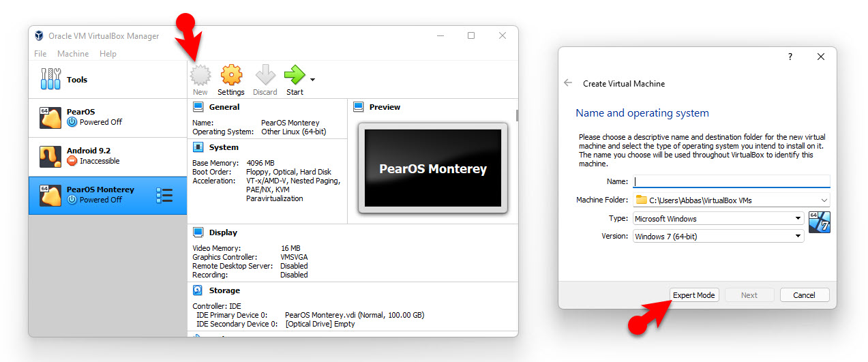Open the Type dropdown showing Microsoft Windows
This screenshot has height=362, width=868.
tap(719, 219)
